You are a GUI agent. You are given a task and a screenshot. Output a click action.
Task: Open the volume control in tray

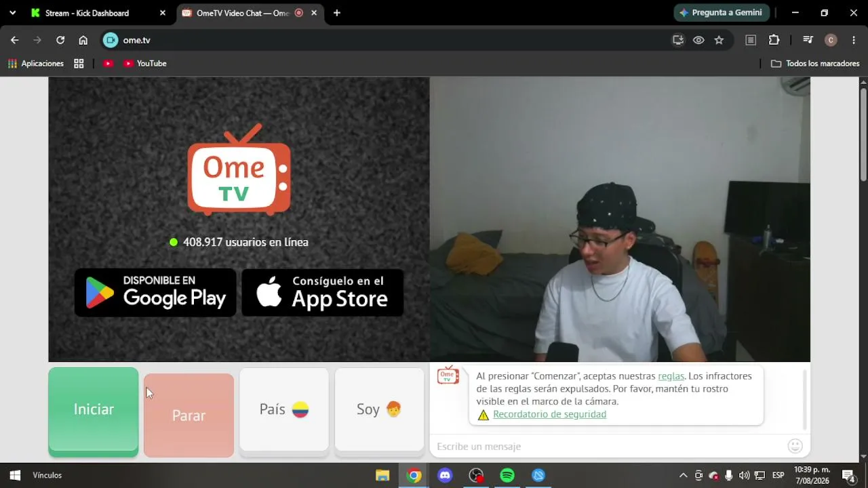[x=745, y=475]
